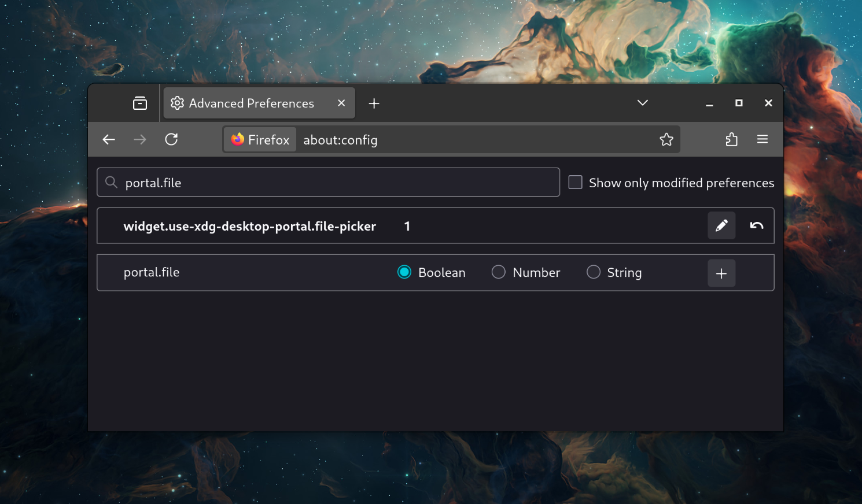The height and width of the screenshot is (504, 862).
Task: Reload the current page
Action: click(171, 139)
